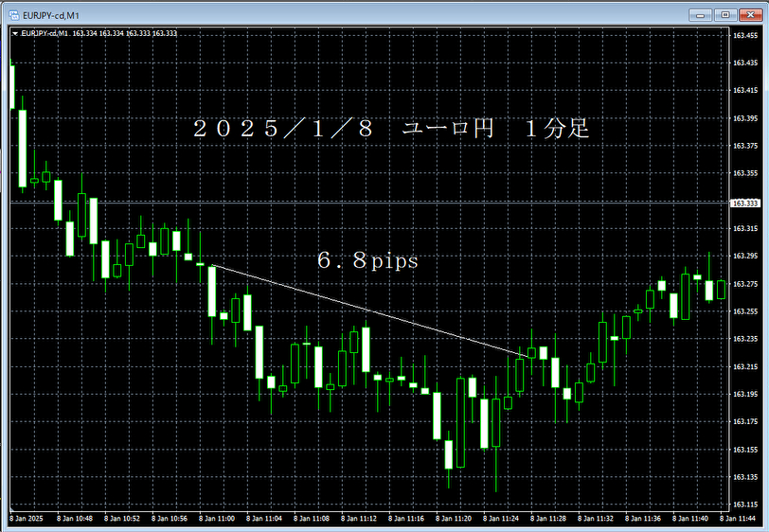Select the 2025/1/8 ユーロ円 1分足 label

point(391,129)
